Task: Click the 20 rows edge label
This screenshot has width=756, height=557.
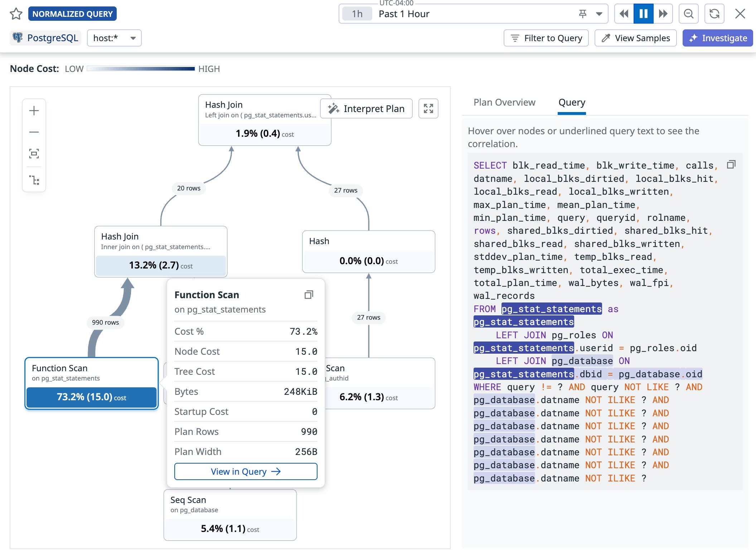Action: coord(189,188)
